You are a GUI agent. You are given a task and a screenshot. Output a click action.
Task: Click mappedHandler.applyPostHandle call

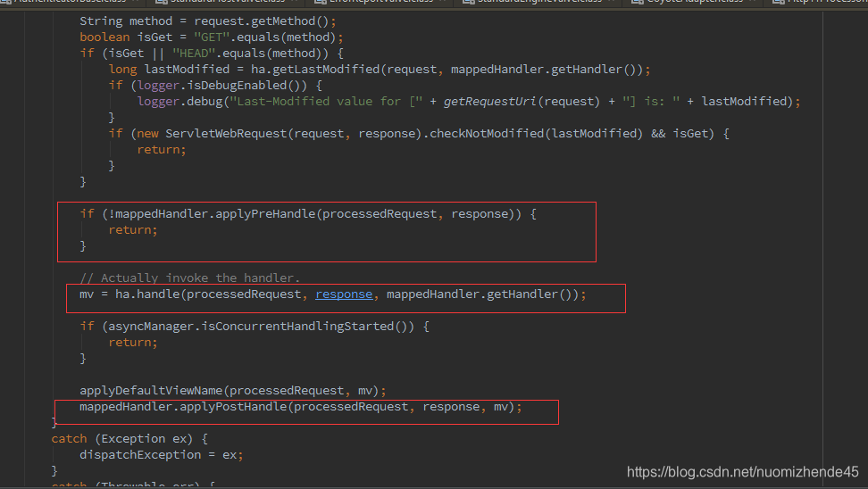[301, 407]
